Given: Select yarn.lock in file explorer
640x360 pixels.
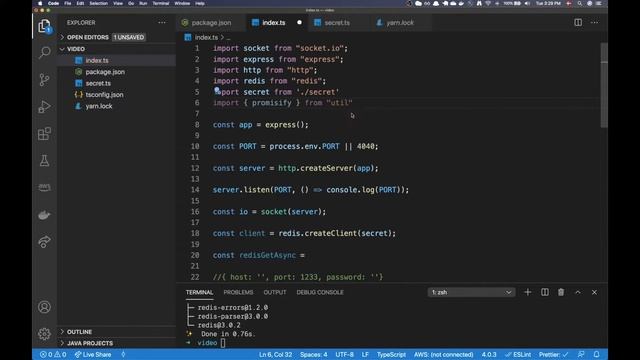Looking at the screenshot, I should tap(99, 106).
